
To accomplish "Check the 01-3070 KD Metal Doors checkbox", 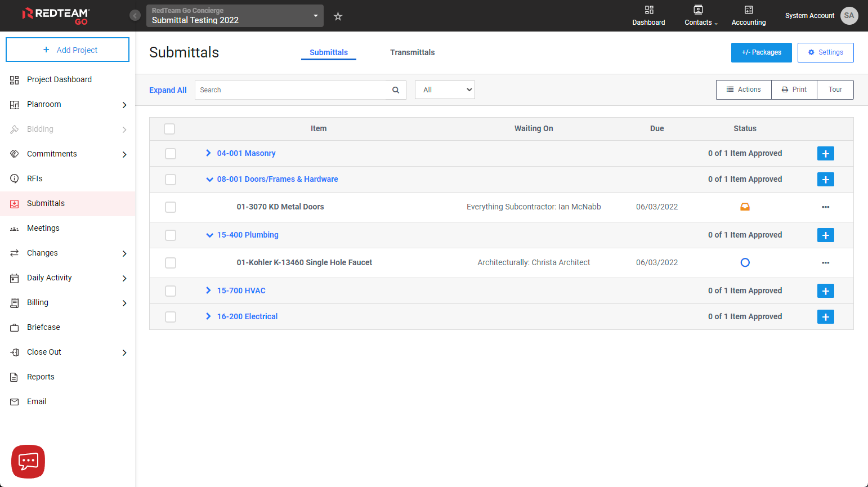I will tap(171, 207).
